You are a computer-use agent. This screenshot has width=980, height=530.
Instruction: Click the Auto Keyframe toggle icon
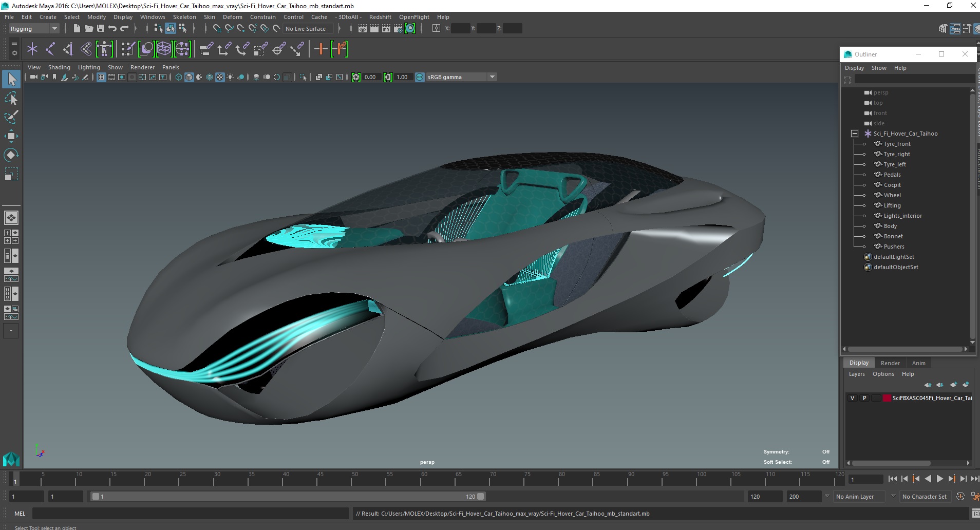pyautogui.click(x=960, y=496)
